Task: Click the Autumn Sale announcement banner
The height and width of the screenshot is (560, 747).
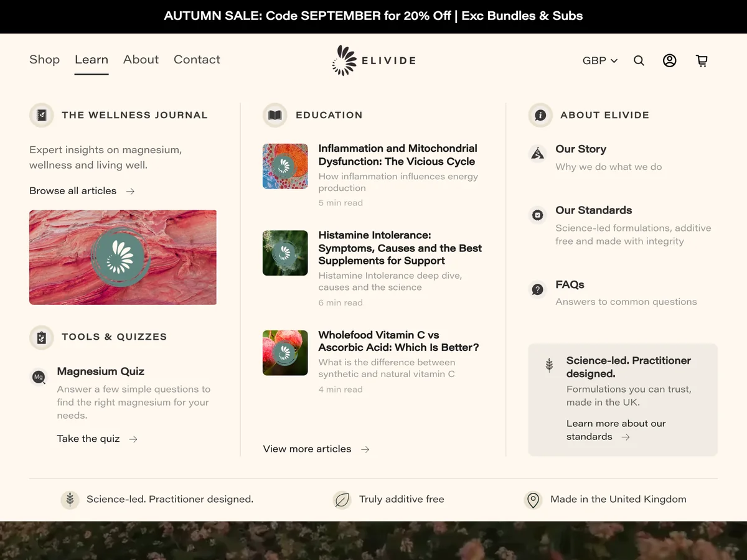Action: click(x=374, y=16)
